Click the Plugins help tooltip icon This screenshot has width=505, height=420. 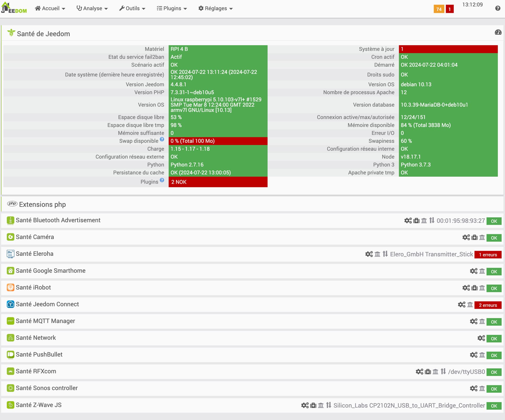click(x=162, y=180)
